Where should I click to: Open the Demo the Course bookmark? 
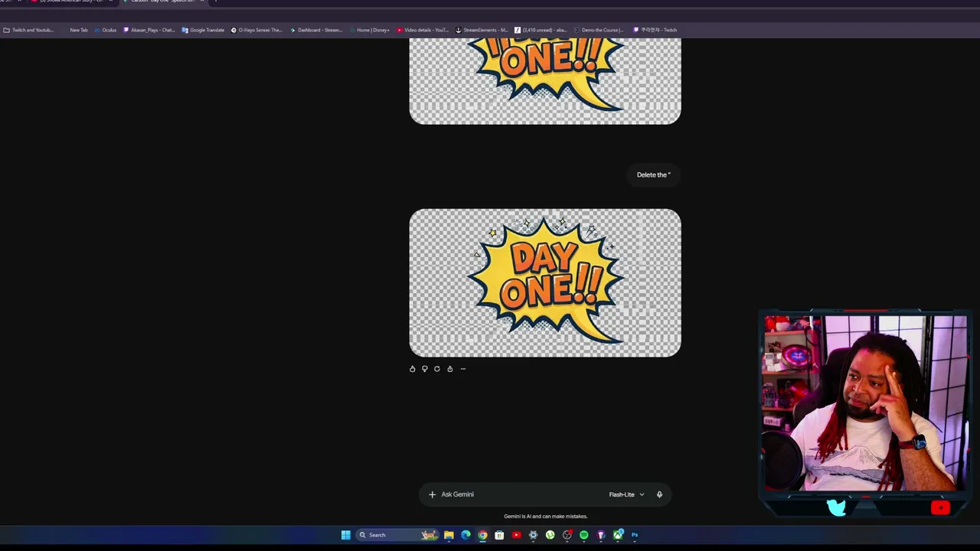pos(599,30)
